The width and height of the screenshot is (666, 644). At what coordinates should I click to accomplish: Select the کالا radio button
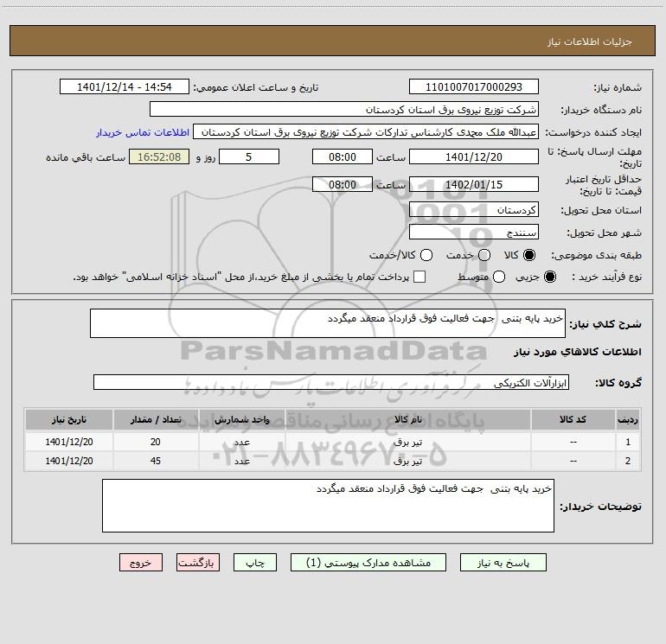(529, 255)
